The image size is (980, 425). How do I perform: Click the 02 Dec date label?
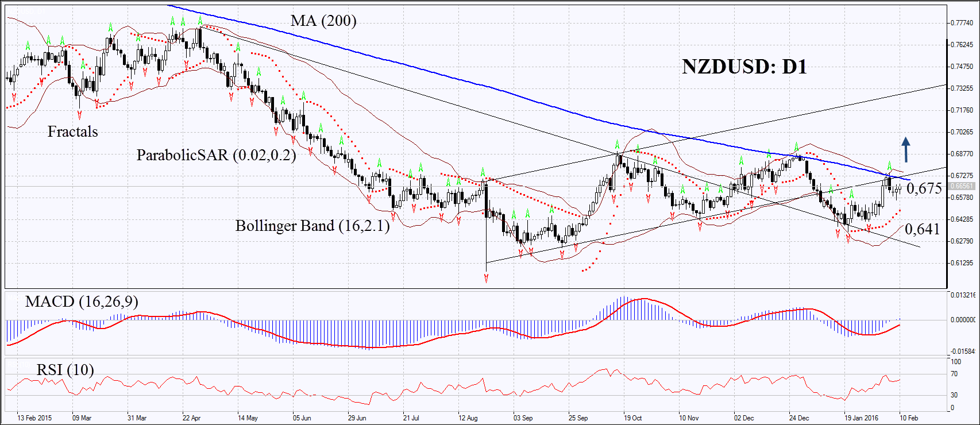pos(744,418)
